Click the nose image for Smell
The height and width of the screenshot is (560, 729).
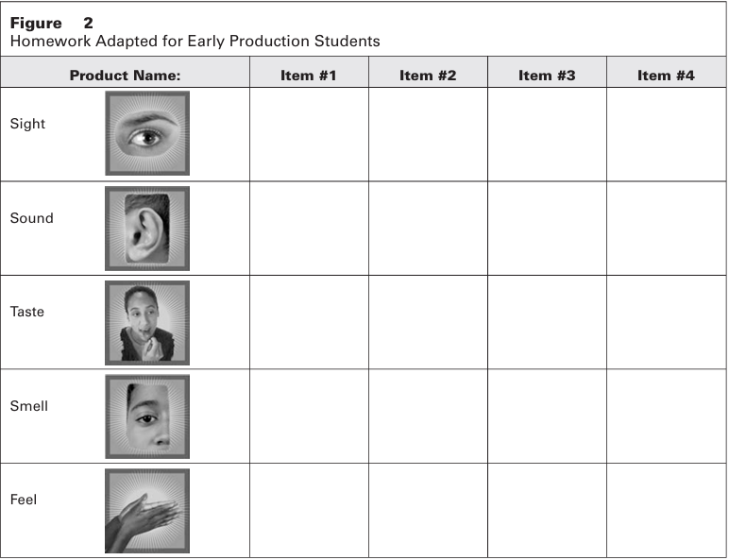click(146, 416)
